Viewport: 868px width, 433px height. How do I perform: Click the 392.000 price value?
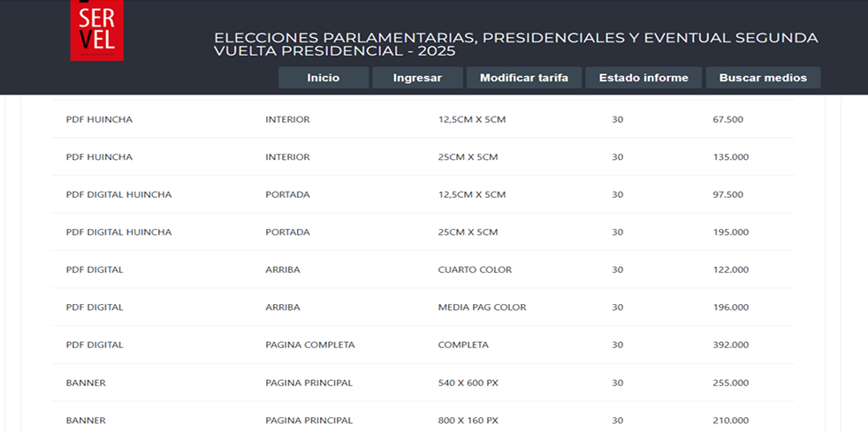click(x=730, y=345)
